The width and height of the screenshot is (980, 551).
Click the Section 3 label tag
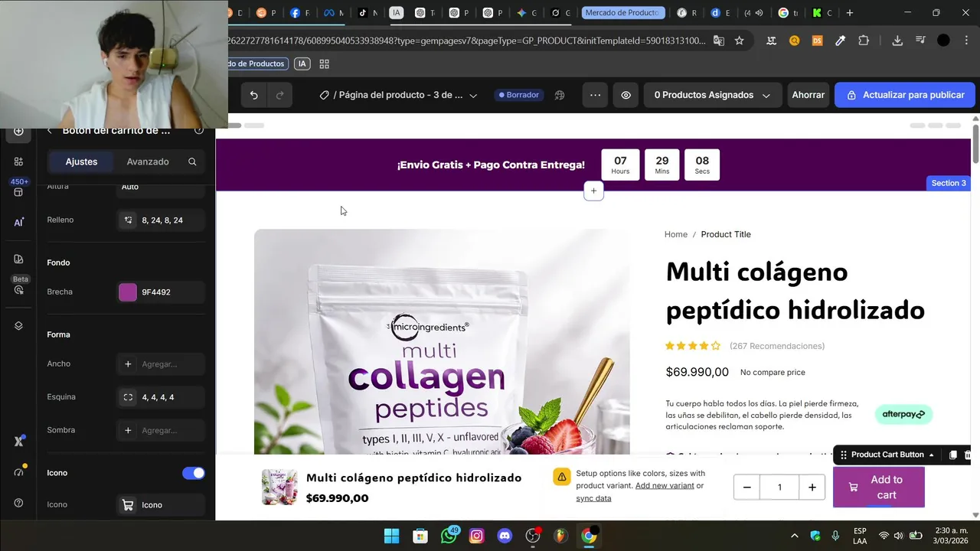pos(949,183)
